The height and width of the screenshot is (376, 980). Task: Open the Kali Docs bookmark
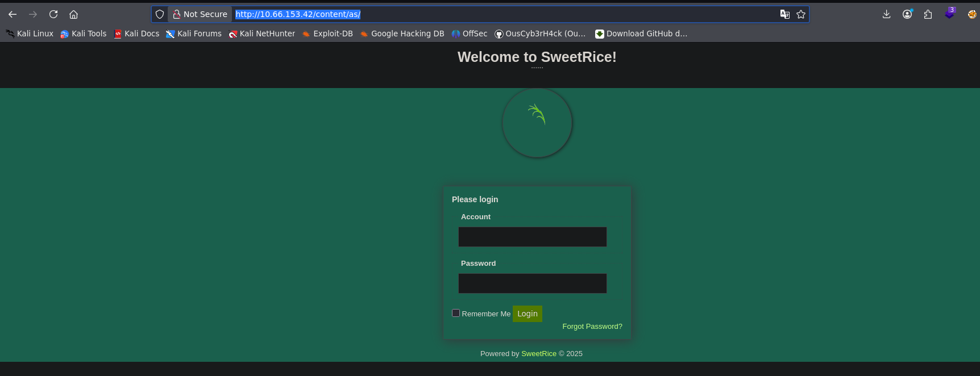click(x=136, y=34)
